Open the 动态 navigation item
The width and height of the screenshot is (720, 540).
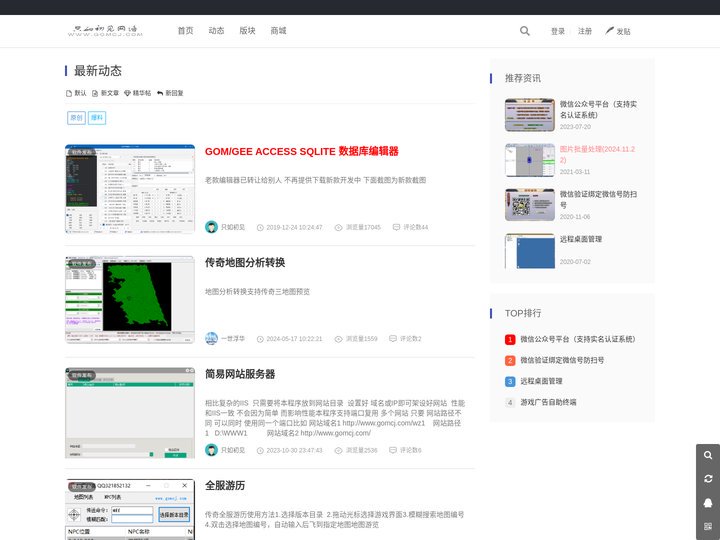216,31
